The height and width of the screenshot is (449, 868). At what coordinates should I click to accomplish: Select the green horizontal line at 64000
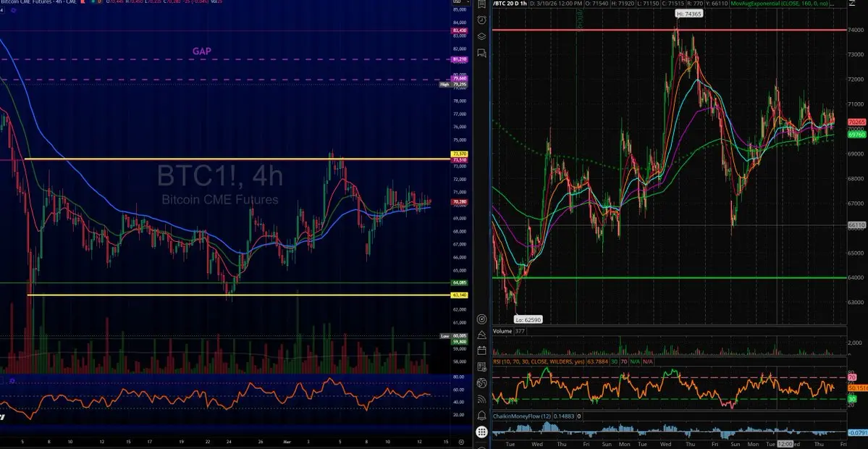[x=669, y=277]
